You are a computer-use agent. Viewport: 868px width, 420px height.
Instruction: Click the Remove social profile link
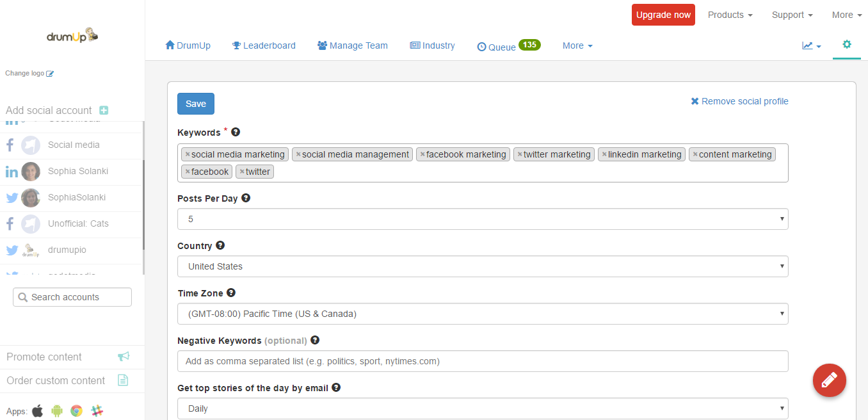(x=739, y=101)
